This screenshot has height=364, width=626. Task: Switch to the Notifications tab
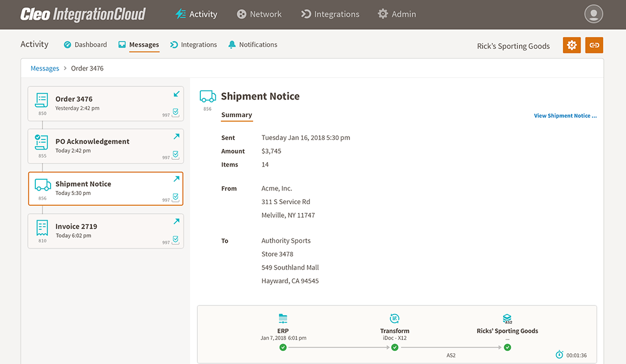click(253, 45)
